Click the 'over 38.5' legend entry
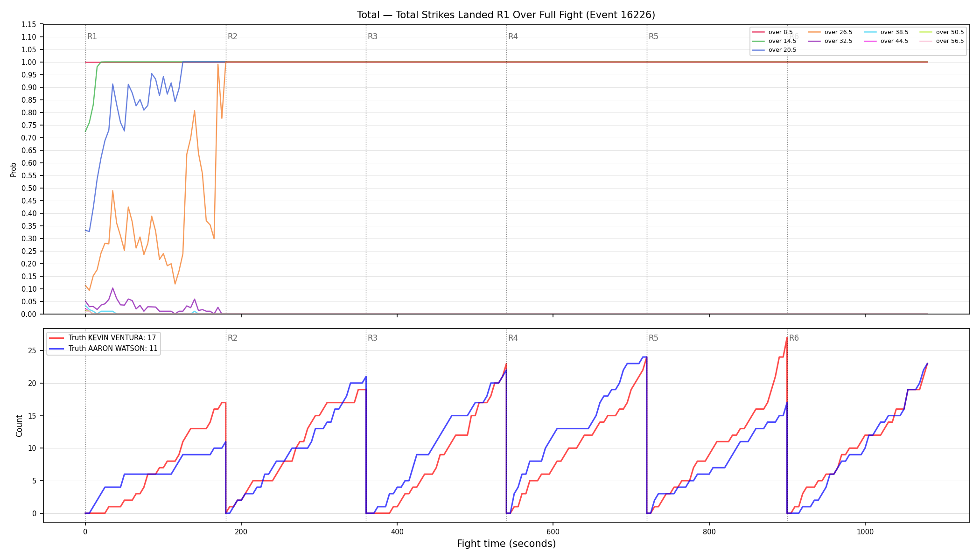 [886, 32]
